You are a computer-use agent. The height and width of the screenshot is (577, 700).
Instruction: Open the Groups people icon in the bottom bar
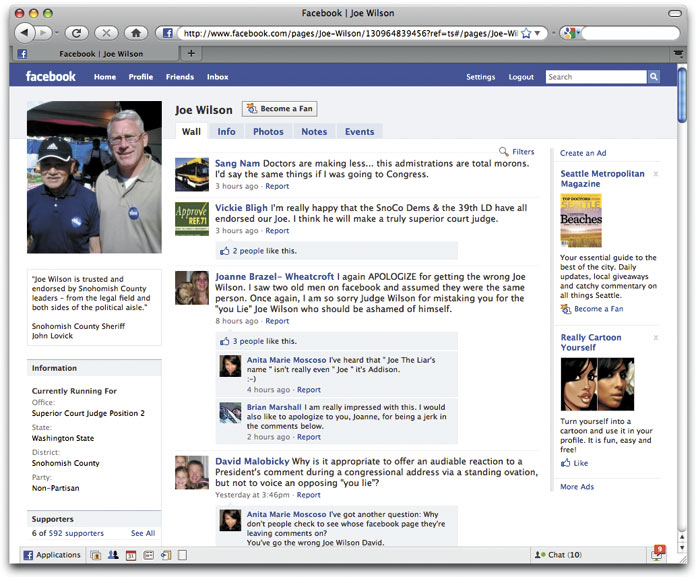click(113, 555)
